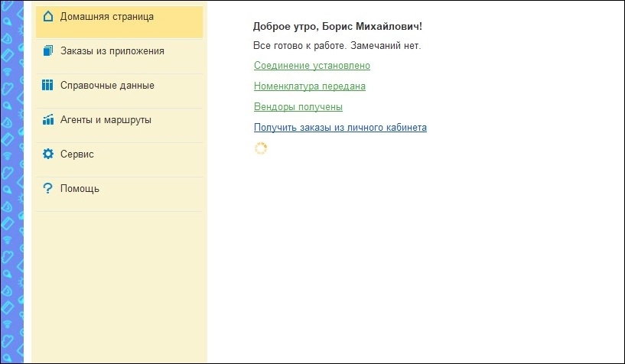Click the house icon beside Домашняя страница
The width and height of the screenshot is (625, 364).
point(48,16)
